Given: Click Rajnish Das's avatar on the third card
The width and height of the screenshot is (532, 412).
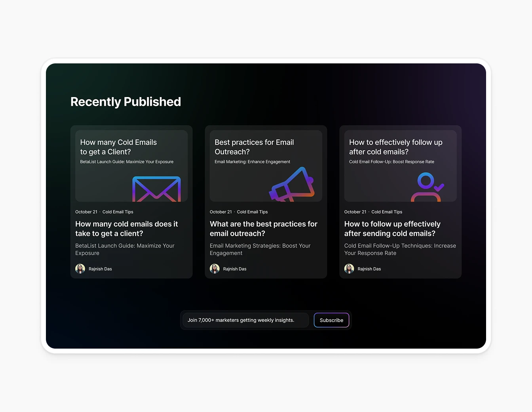Looking at the screenshot, I should point(349,269).
